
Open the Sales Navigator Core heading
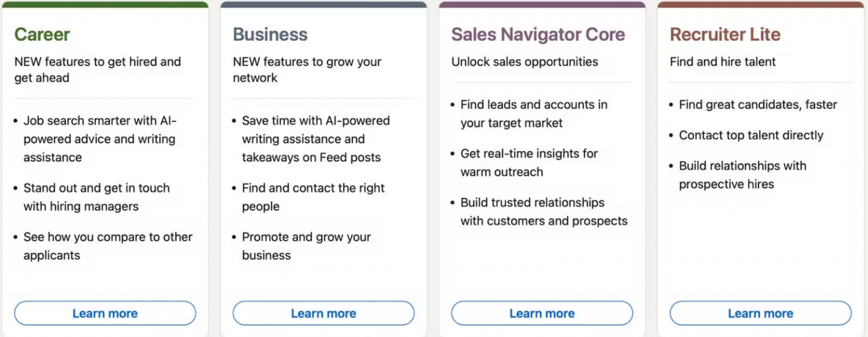coord(538,34)
